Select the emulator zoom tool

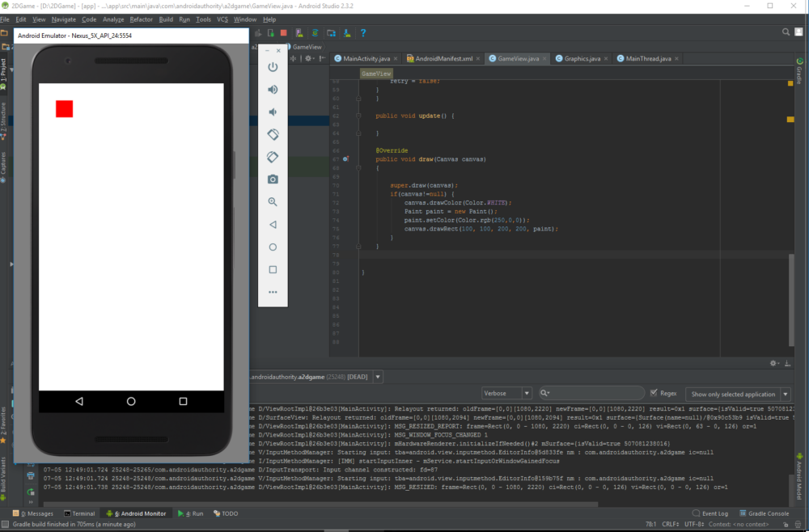tap(273, 201)
